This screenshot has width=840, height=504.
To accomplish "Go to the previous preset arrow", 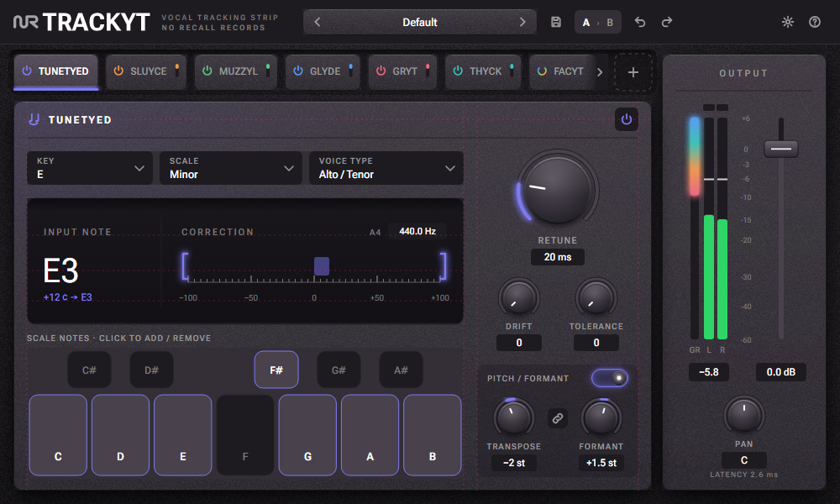I will 318,22.
